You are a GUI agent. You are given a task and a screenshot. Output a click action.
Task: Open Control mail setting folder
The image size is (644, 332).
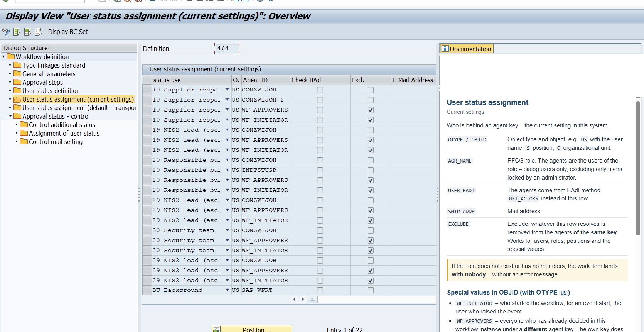(56, 142)
